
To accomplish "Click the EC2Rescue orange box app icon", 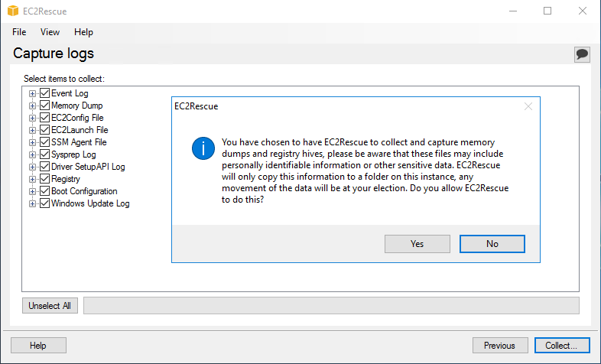I will pos(13,11).
